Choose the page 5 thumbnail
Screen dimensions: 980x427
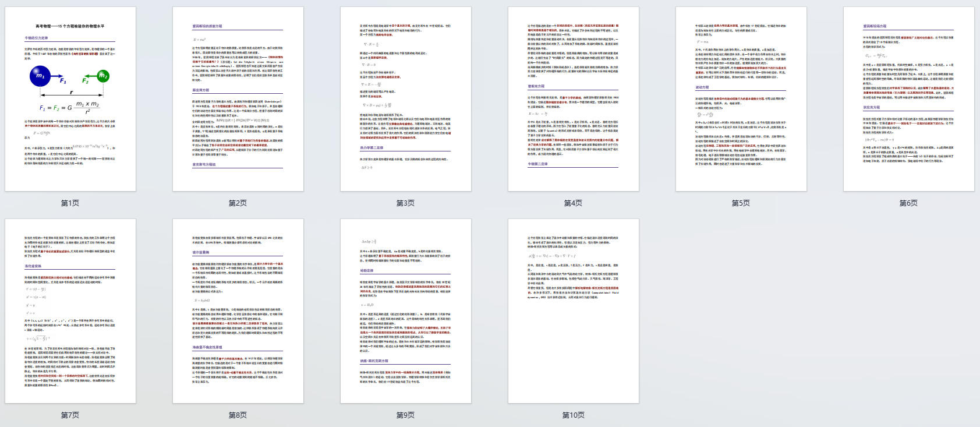(x=741, y=99)
